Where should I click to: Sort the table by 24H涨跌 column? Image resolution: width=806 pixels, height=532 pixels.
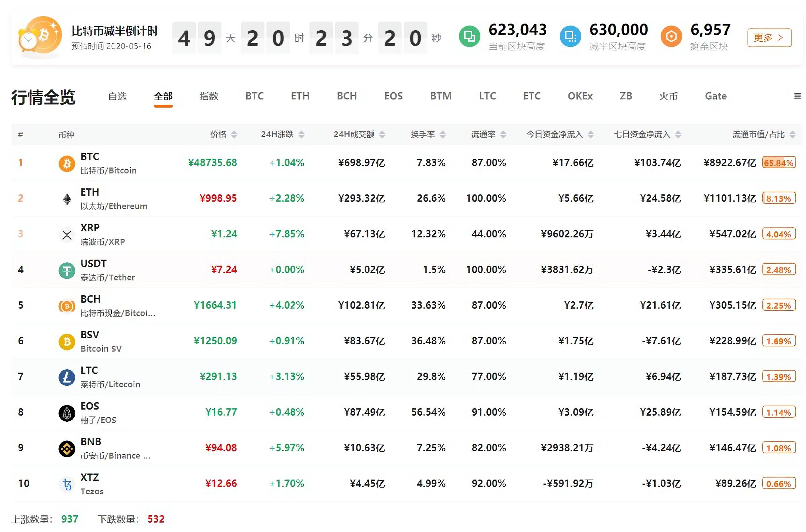301,135
